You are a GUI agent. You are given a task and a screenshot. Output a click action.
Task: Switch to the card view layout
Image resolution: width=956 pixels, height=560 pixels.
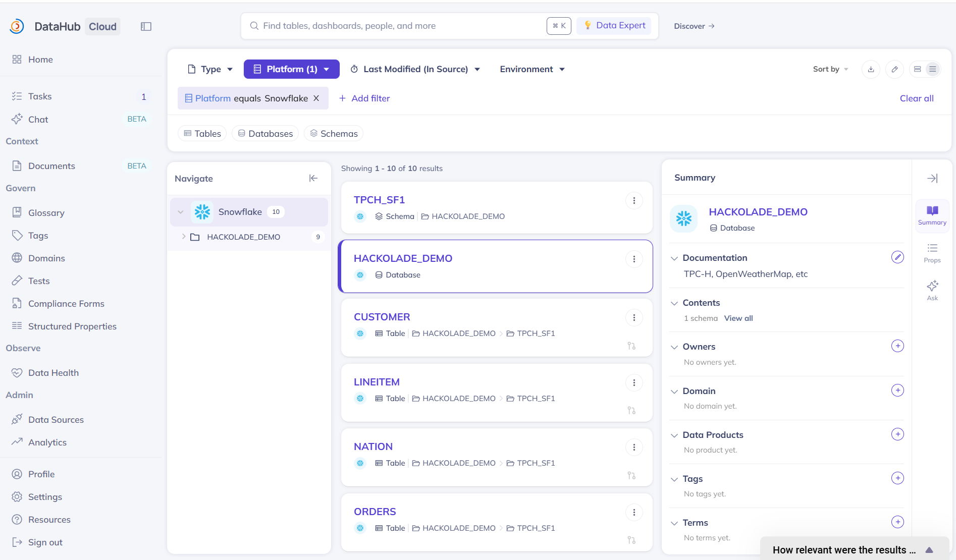918,69
